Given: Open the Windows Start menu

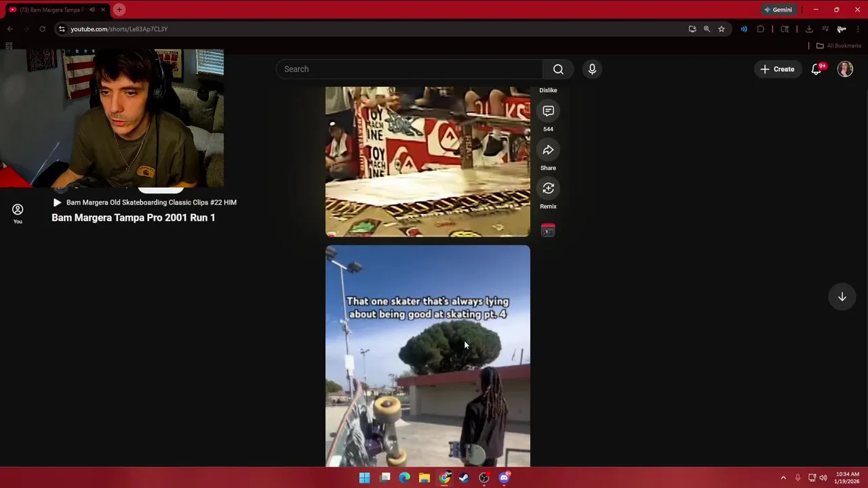Looking at the screenshot, I should [x=364, y=478].
